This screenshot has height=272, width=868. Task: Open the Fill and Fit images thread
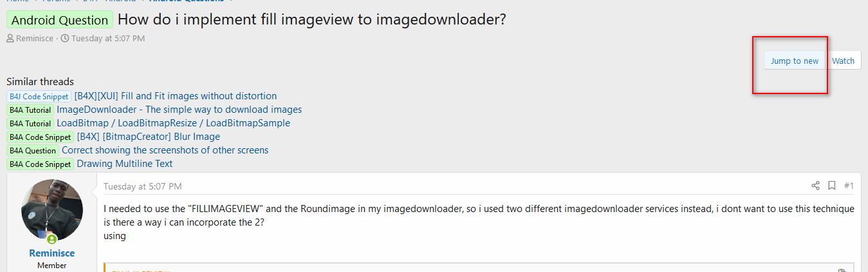tap(176, 96)
